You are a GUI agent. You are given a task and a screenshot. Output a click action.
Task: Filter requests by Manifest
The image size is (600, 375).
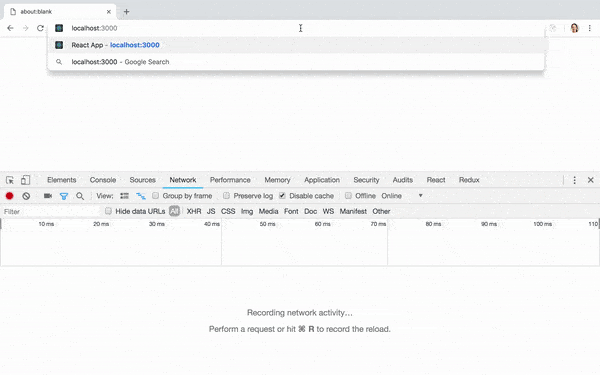(353, 211)
